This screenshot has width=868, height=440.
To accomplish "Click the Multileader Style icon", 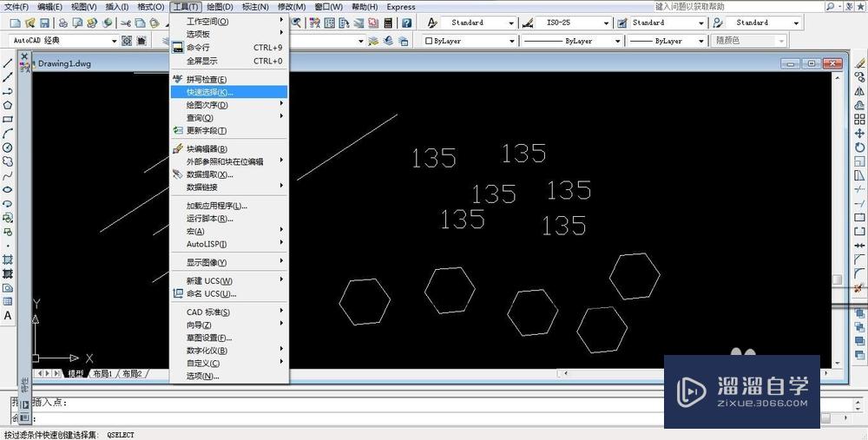I will [x=718, y=23].
